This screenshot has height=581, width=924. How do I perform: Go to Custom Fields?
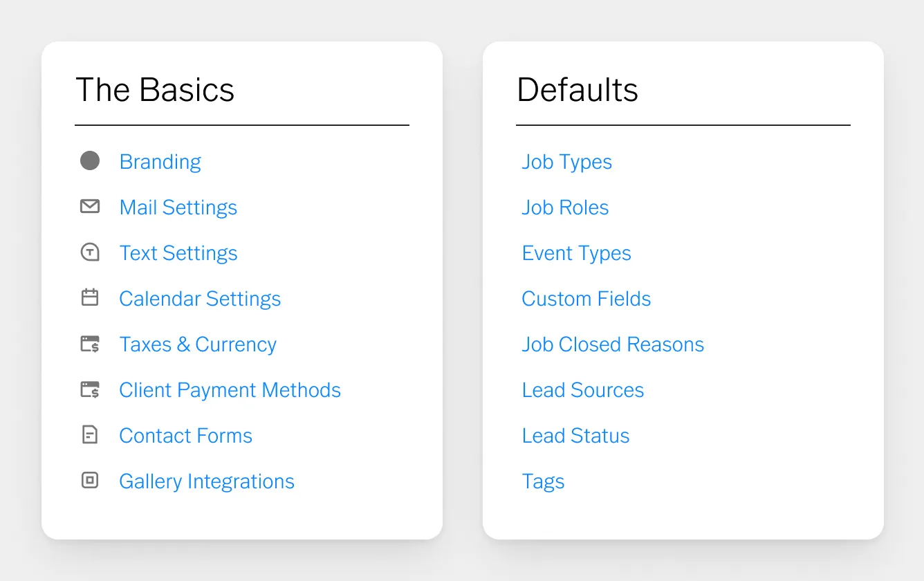click(586, 299)
